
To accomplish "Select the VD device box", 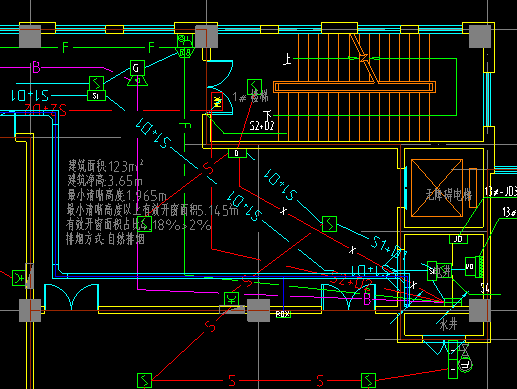I will [470, 266].
